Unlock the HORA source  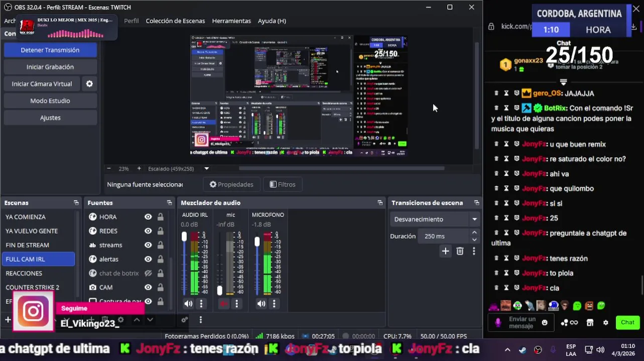tap(160, 217)
